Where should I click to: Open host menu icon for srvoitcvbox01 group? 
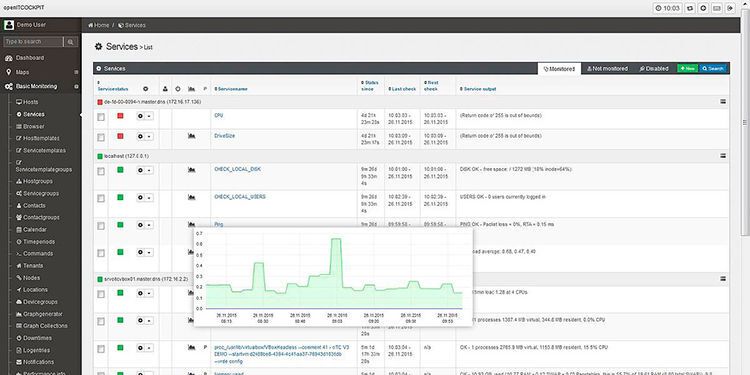(723, 278)
